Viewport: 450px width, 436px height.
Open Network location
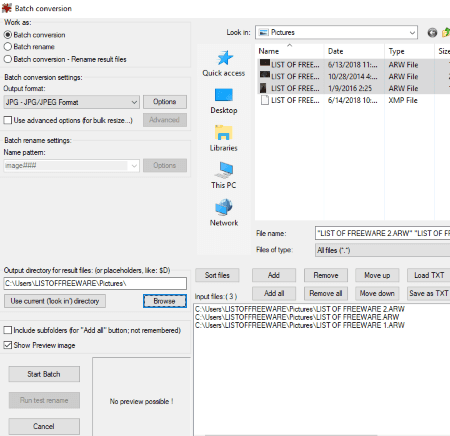pyautogui.click(x=224, y=213)
